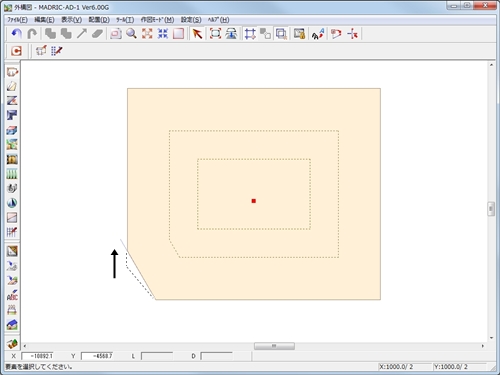Open the 編集(E) menu
500x375 pixels.
click(44, 20)
